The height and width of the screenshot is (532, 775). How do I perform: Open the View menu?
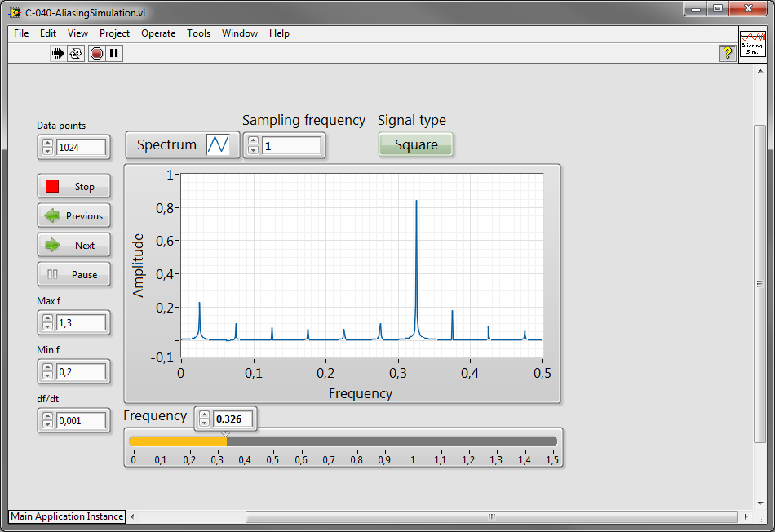click(77, 33)
